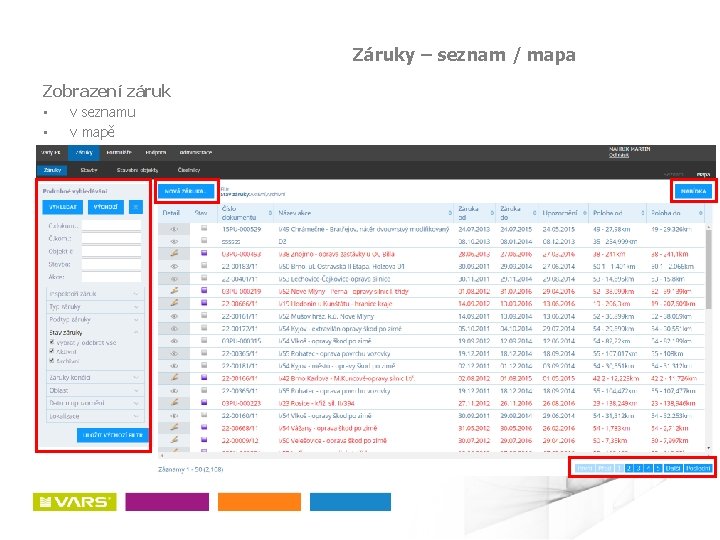
Task: Click grey status icon in 15PU-000529 row
Action: click(x=204, y=228)
